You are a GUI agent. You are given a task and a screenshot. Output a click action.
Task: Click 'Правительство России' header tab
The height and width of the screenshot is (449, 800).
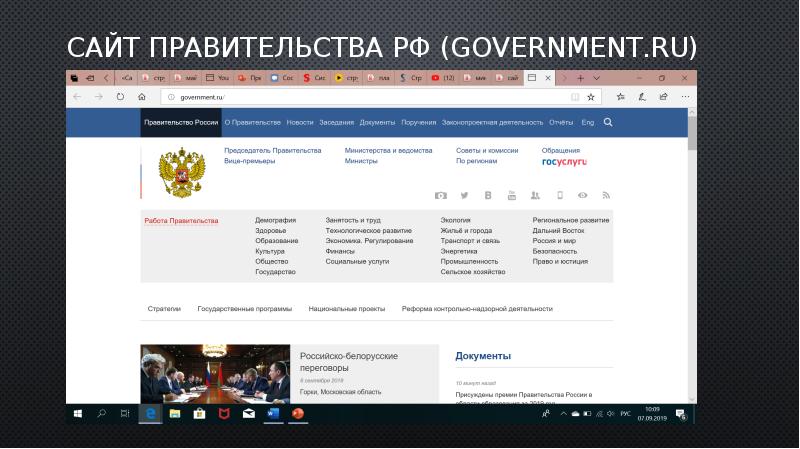coord(181,122)
